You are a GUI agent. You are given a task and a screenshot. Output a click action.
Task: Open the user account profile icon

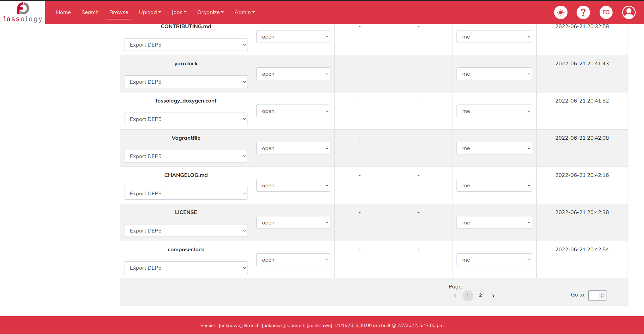tap(629, 12)
